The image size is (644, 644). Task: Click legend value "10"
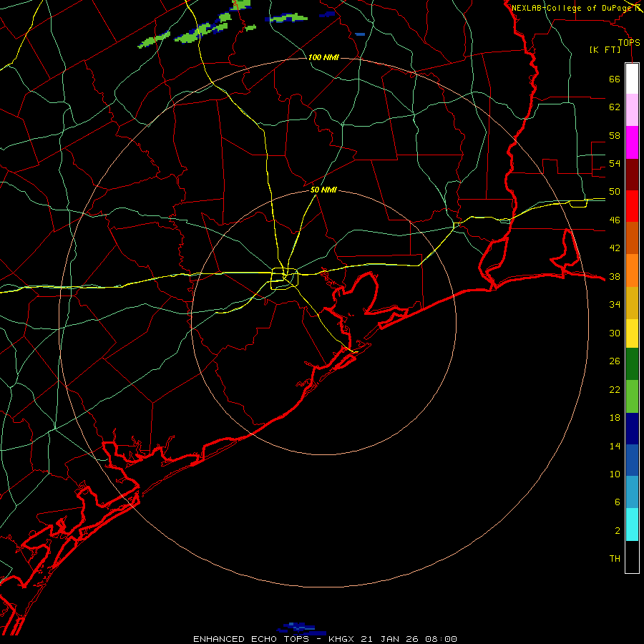615,474
